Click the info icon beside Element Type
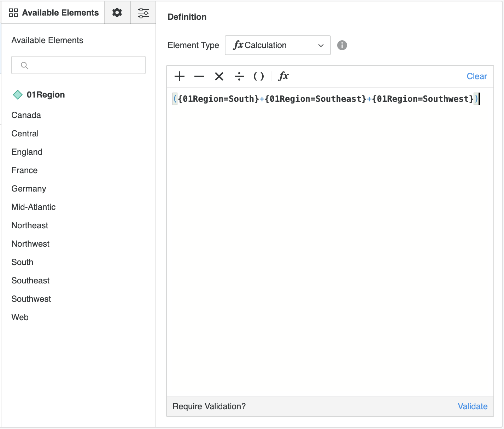This screenshot has width=504, height=429. tap(342, 45)
